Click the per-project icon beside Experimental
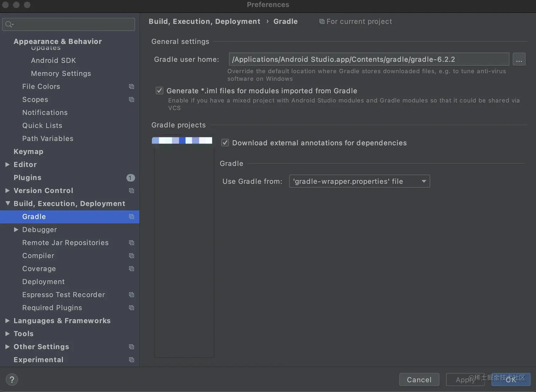The width and height of the screenshot is (536, 392). (132, 360)
